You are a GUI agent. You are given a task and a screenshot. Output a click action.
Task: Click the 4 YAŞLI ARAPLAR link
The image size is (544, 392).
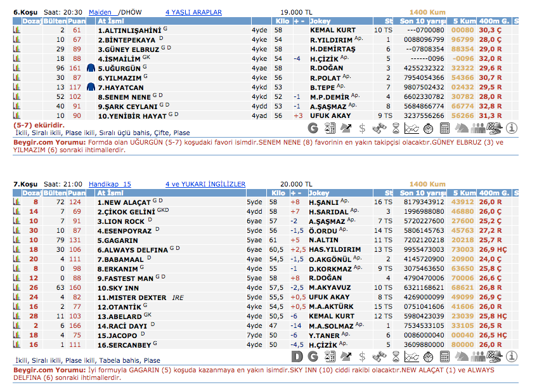193,12
